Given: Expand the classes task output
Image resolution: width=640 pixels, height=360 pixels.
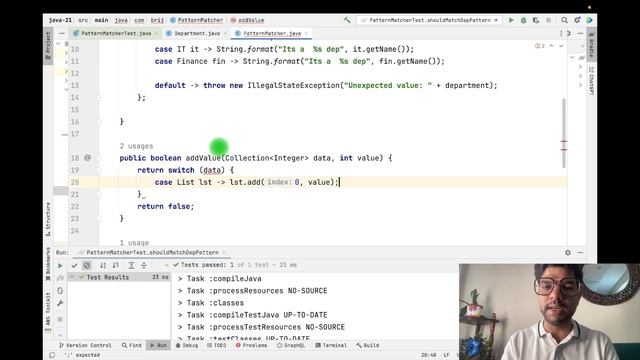Looking at the screenshot, I should [x=180, y=303].
